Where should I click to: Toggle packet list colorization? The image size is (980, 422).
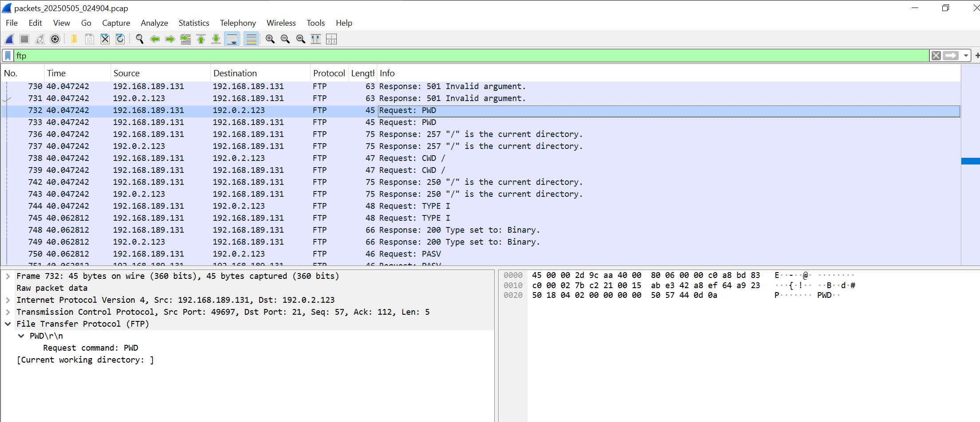(251, 39)
